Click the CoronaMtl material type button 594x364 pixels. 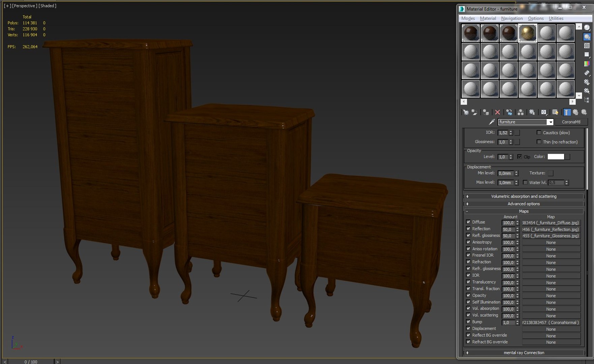click(x=571, y=122)
